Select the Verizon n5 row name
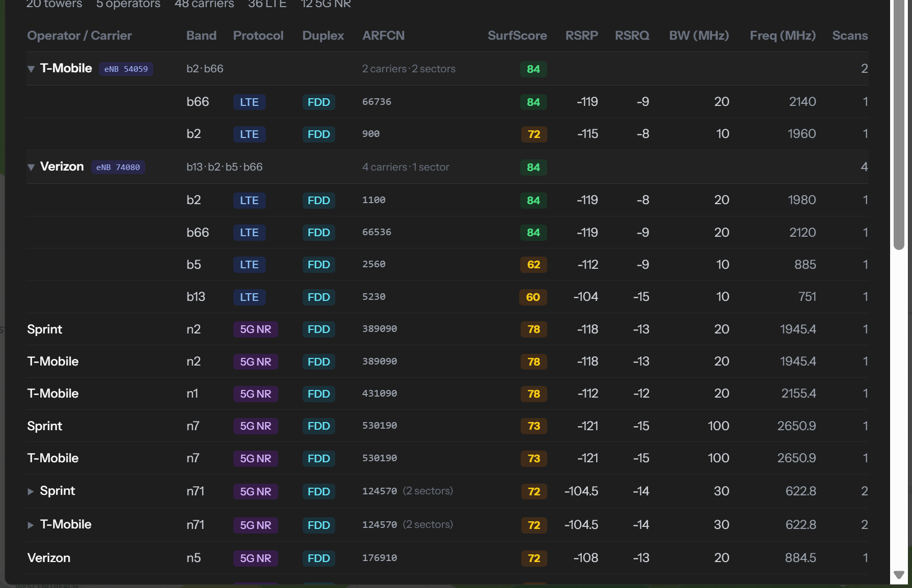Viewport: 912px width, 588px height. coord(49,558)
